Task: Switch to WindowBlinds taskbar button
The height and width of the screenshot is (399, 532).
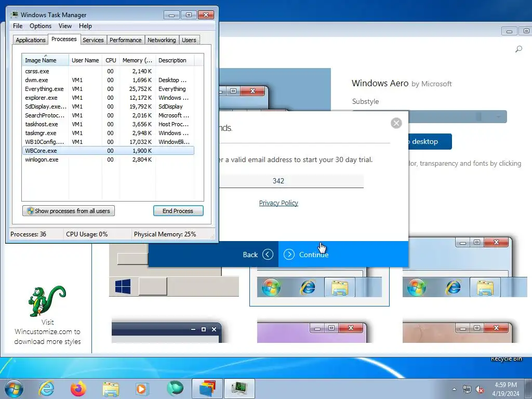Action: 207,389
